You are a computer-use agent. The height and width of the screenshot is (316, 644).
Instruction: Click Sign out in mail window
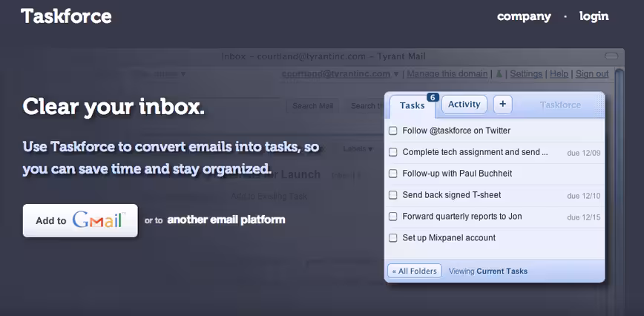592,74
